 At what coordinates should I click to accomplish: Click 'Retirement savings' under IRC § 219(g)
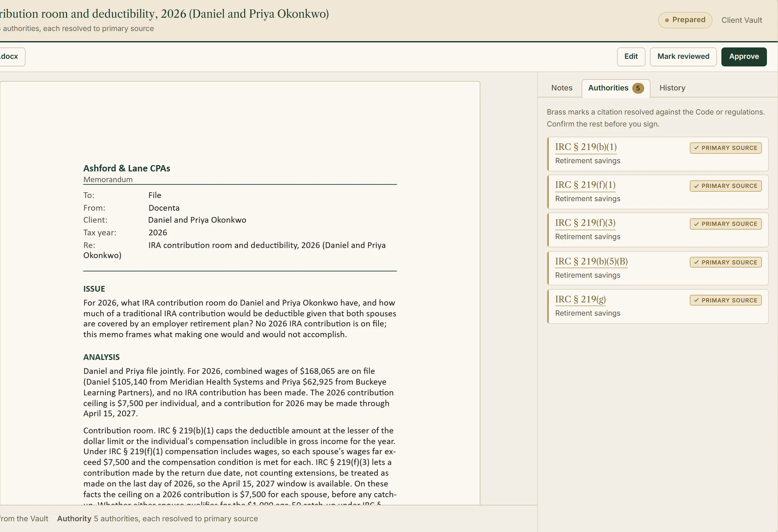pyautogui.click(x=588, y=313)
